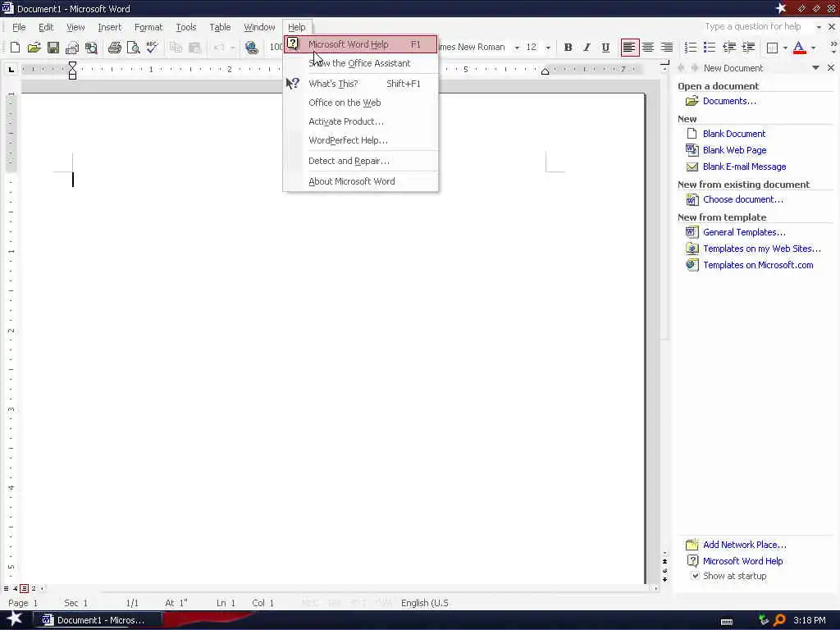Click the Outside Border icon
840x630 pixels.
coord(772,48)
